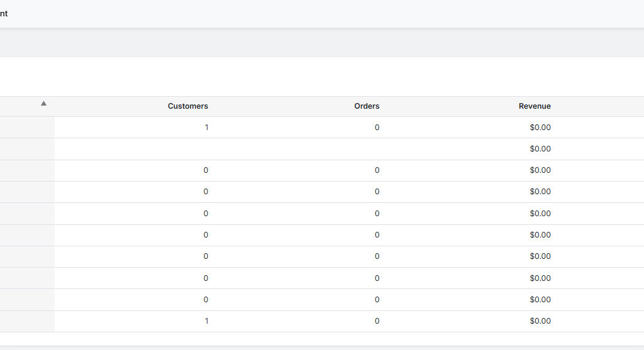
Task: Click the sixth row's Customers value
Action: [x=206, y=235]
